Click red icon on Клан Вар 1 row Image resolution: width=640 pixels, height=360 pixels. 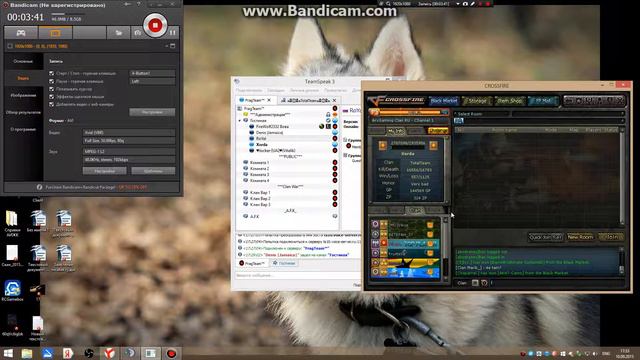[335, 192]
